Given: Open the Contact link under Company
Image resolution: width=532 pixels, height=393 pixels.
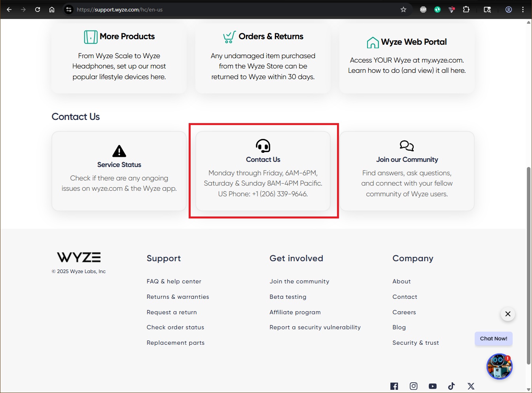Looking at the screenshot, I should click(x=405, y=297).
